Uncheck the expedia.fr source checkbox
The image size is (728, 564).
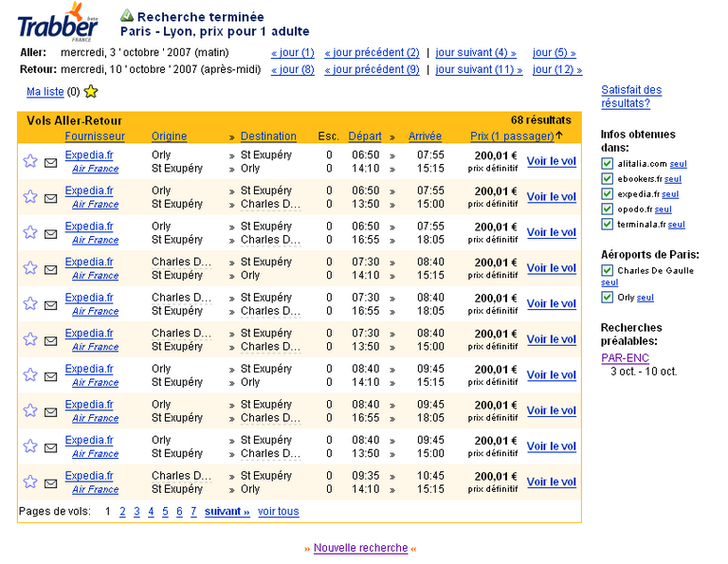tap(607, 194)
